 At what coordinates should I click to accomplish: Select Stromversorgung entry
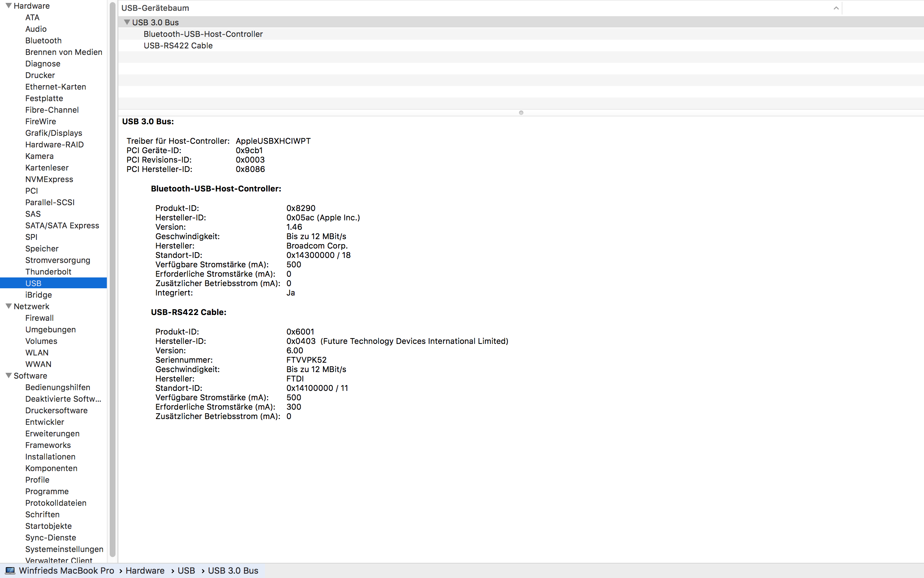[x=58, y=260]
